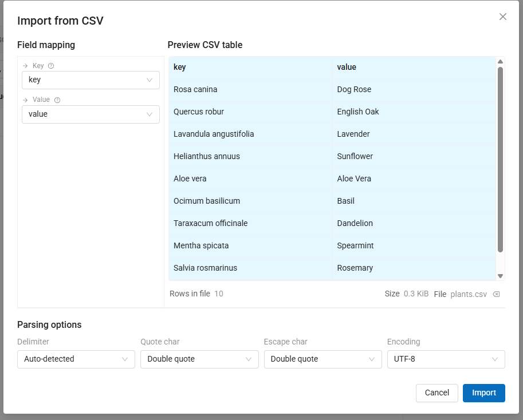
Task: Click the '0.3 KiB' size value
Action: [416, 294]
